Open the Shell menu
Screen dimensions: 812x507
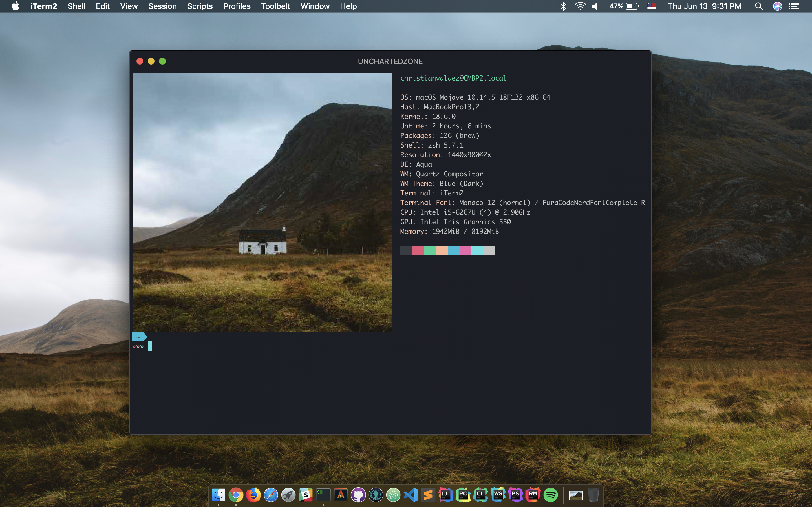tap(76, 6)
